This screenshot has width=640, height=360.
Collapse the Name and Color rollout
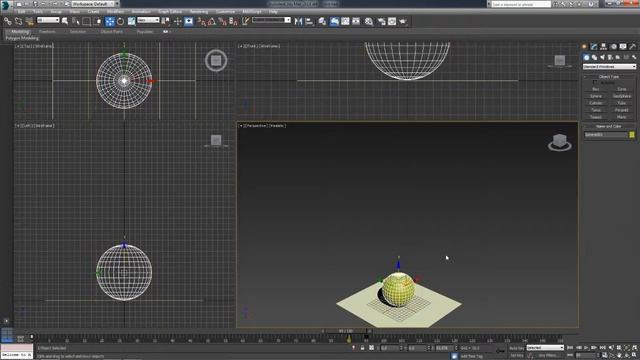[x=609, y=127]
